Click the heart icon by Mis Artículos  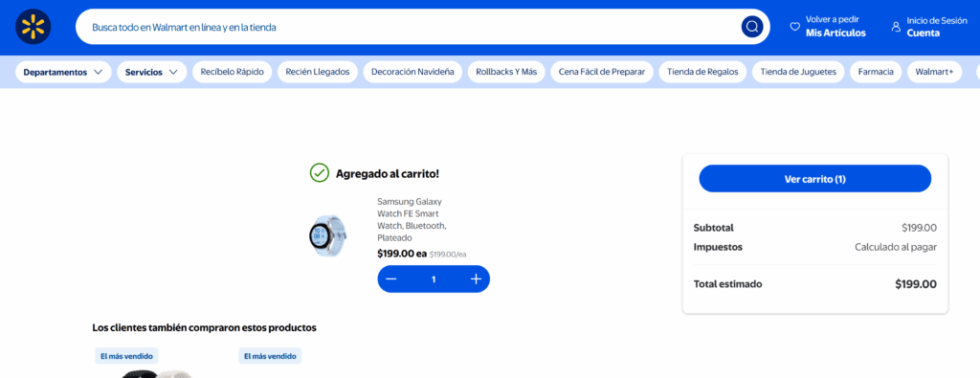(795, 27)
